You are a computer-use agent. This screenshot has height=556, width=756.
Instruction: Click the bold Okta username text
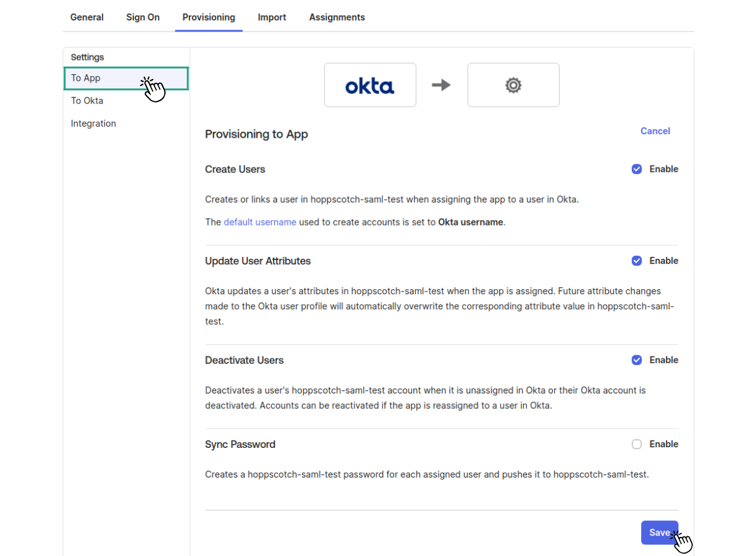pyautogui.click(x=471, y=222)
